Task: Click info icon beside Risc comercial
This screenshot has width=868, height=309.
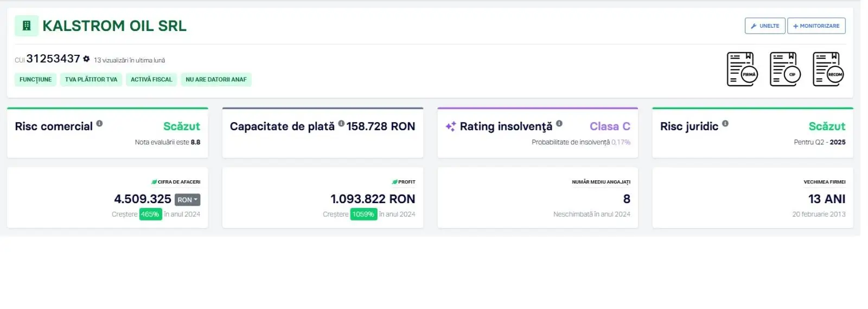Action: pos(99,124)
